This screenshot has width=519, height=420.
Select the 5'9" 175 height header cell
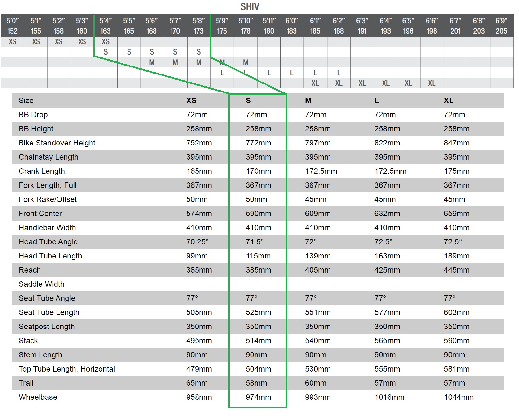coord(222,26)
